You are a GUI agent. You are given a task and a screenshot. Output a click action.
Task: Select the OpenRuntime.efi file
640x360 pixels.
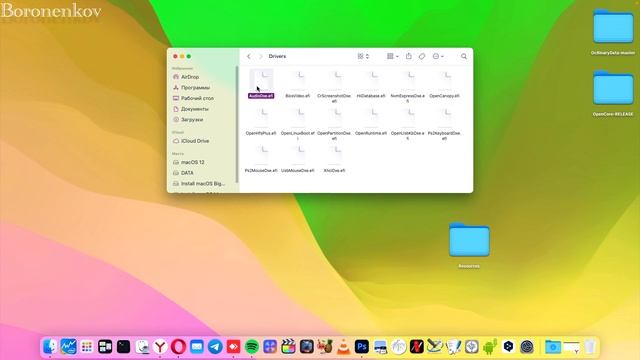pos(371,122)
